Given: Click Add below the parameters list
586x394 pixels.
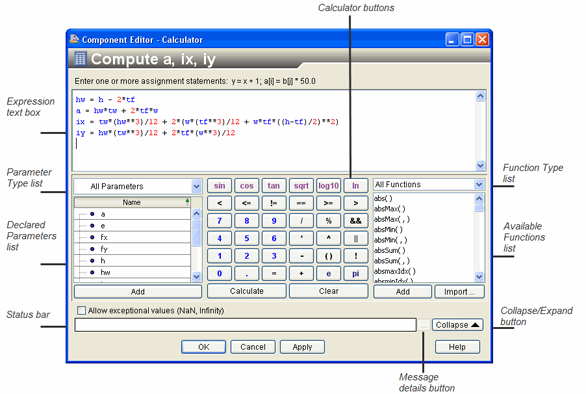Looking at the screenshot, I should [138, 292].
